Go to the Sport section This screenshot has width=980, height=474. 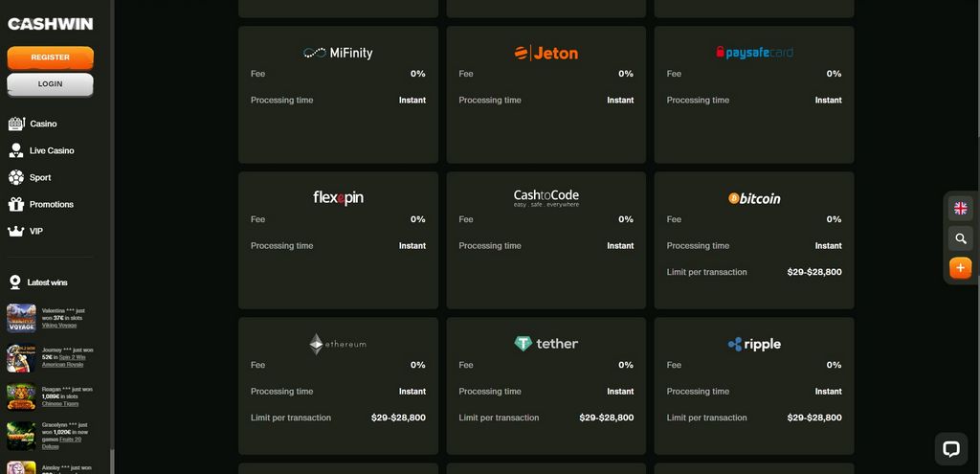[30, 177]
